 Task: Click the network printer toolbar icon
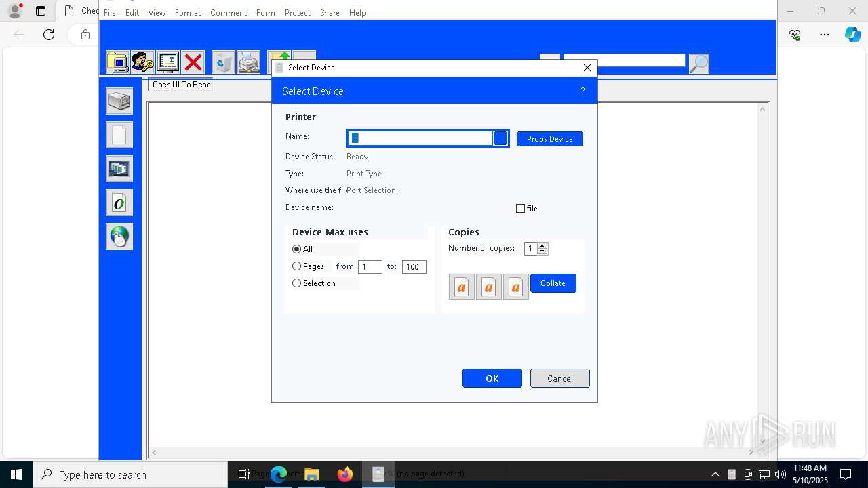tap(248, 62)
